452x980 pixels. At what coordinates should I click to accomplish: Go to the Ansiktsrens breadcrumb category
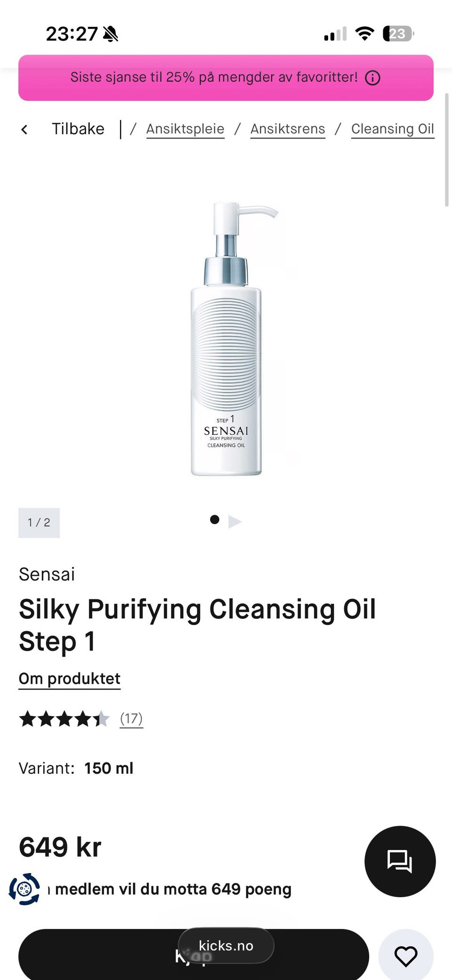coord(288,129)
